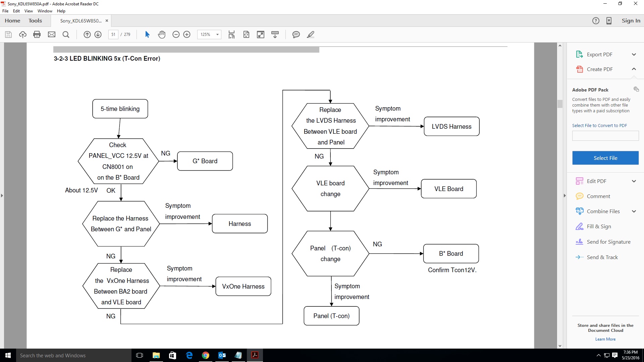The width and height of the screenshot is (644, 362).
Task: Click the Print file icon
Action: click(37, 35)
